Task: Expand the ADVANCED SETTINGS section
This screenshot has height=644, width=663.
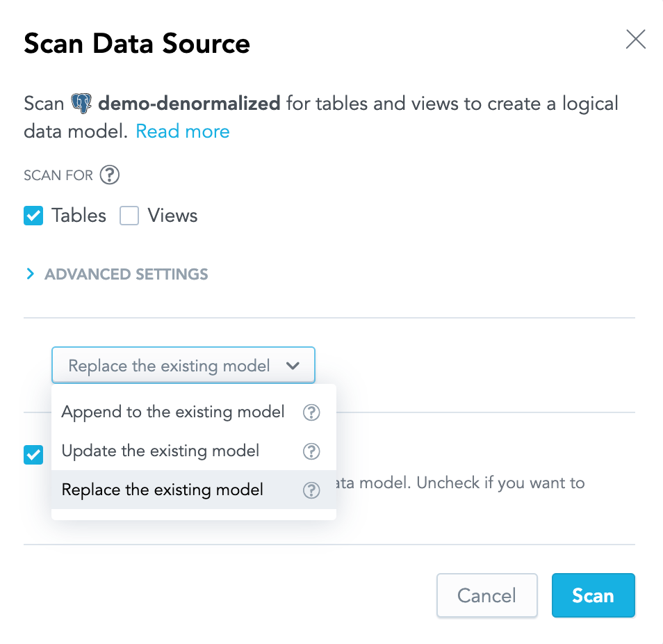Action: tap(126, 274)
